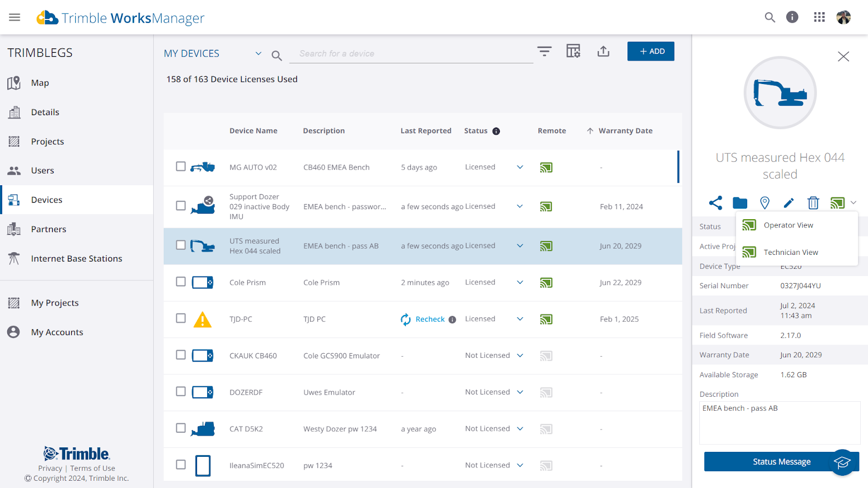
Task: Expand status dropdown for CKAUK CB460
Action: pos(520,356)
